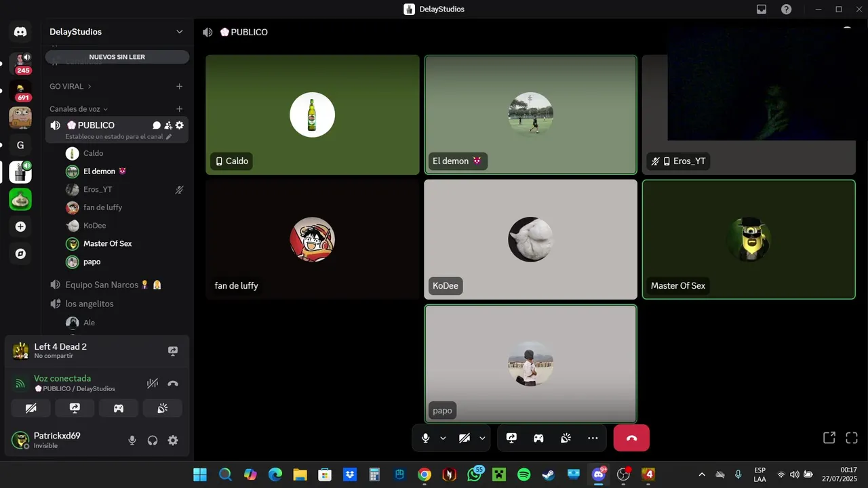Open Spotify from the Windows taskbar
The image size is (868, 488).
(x=524, y=474)
